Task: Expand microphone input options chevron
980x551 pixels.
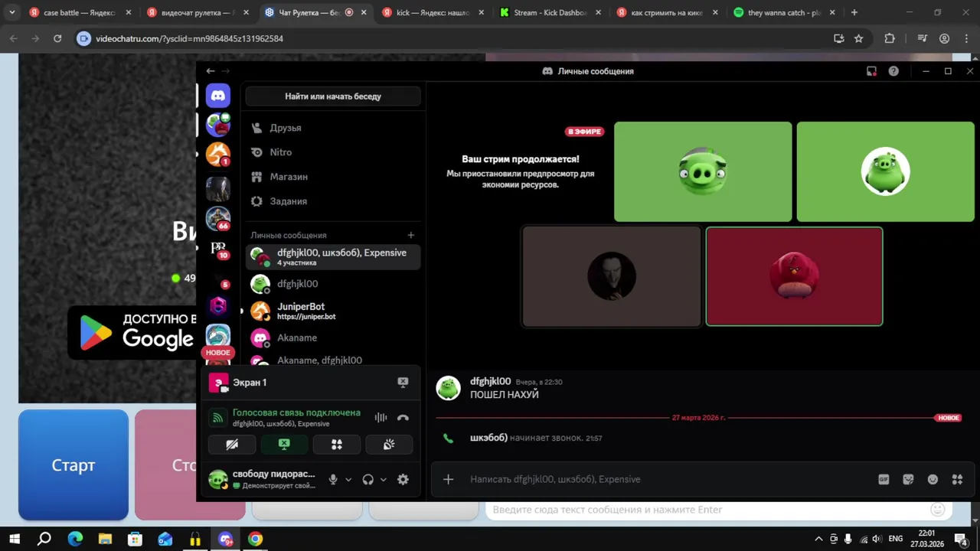Action: point(348,480)
